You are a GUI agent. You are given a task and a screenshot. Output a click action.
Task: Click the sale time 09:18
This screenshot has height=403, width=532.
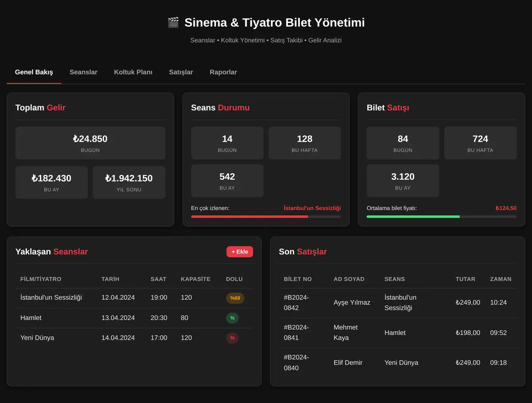pyautogui.click(x=498, y=363)
